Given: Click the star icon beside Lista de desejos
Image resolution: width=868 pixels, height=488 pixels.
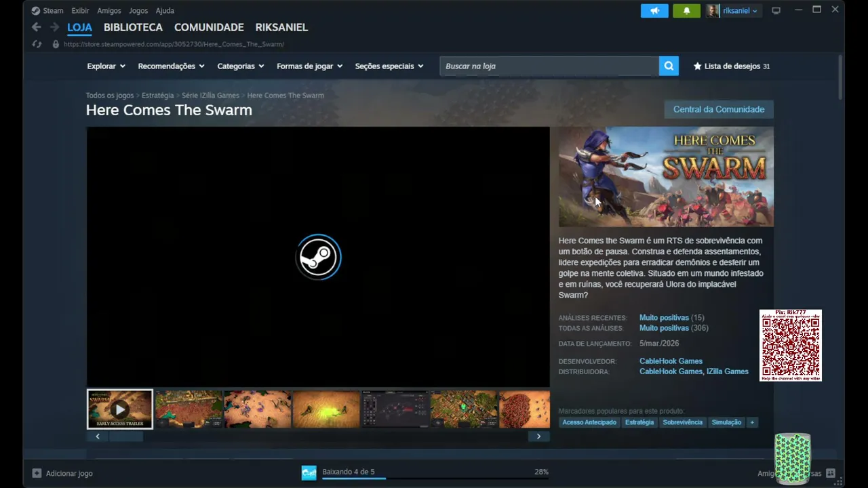Looking at the screenshot, I should pyautogui.click(x=697, y=66).
